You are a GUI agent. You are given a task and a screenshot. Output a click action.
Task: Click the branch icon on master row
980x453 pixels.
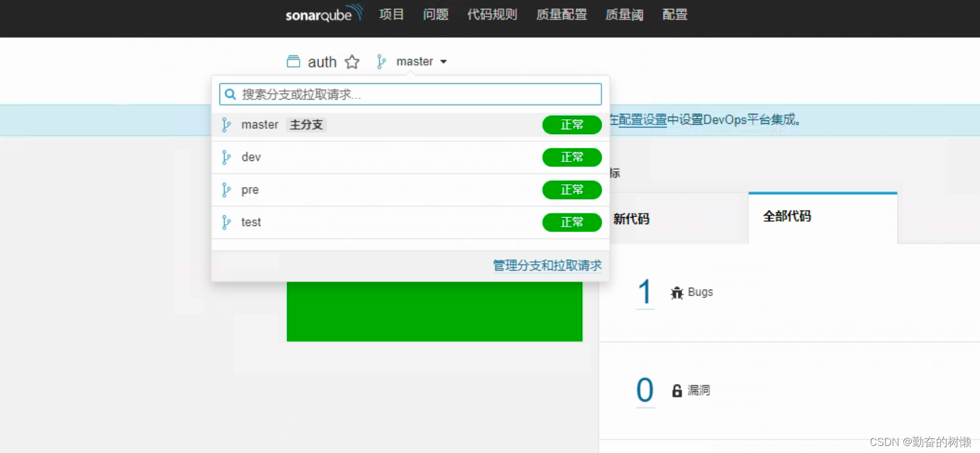226,124
